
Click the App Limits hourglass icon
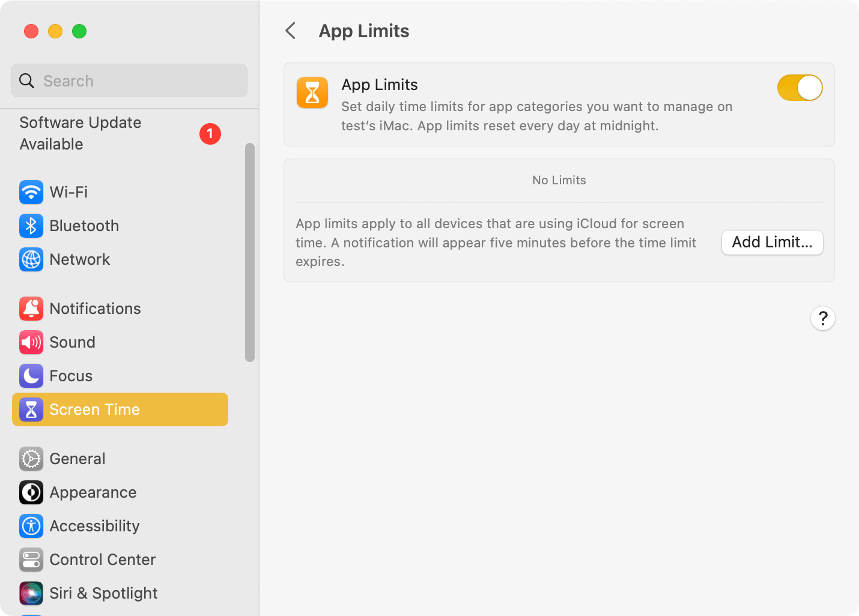coord(312,92)
